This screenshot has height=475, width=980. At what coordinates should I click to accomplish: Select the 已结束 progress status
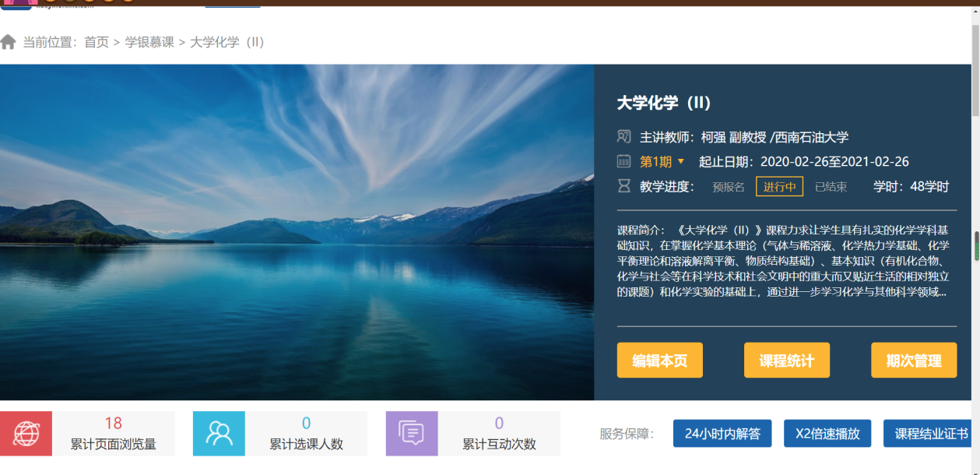pyautogui.click(x=831, y=187)
